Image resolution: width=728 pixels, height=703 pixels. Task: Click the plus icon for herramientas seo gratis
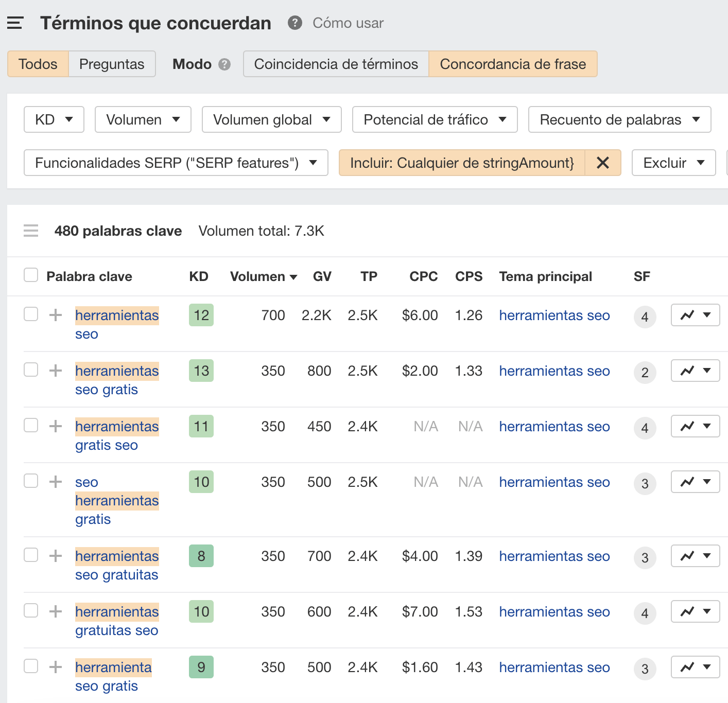click(56, 371)
